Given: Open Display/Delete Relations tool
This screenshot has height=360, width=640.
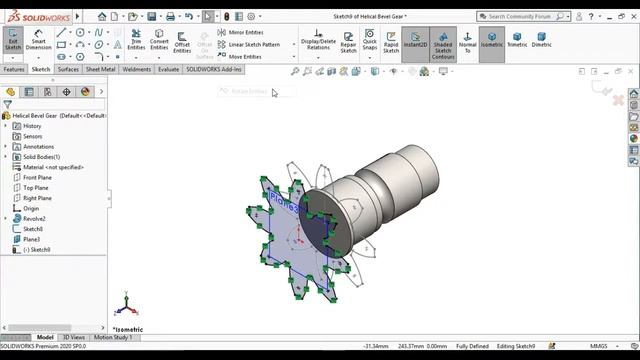Looking at the screenshot, I should click(318, 40).
